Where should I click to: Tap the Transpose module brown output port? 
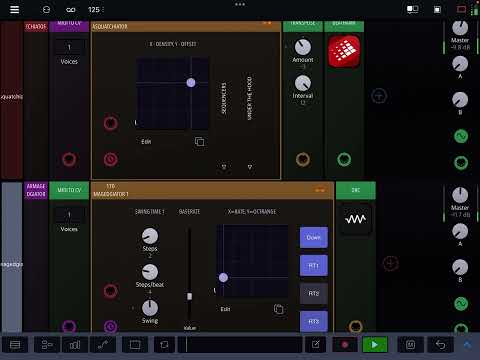coord(303,160)
